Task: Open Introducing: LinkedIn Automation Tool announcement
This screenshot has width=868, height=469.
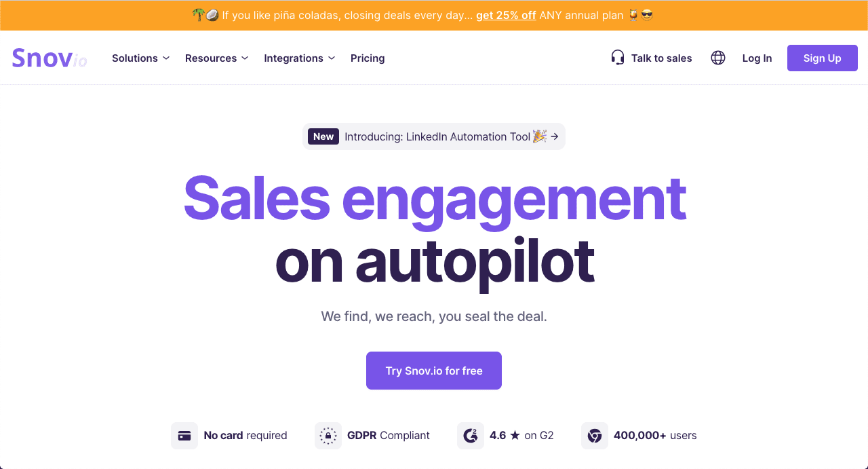Action: point(434,136)
